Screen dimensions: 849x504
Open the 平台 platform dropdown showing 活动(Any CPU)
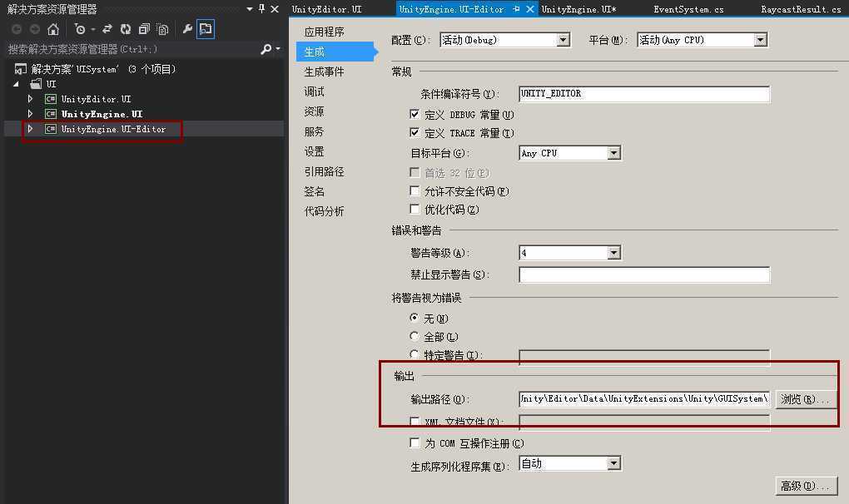tap(703, 40)
